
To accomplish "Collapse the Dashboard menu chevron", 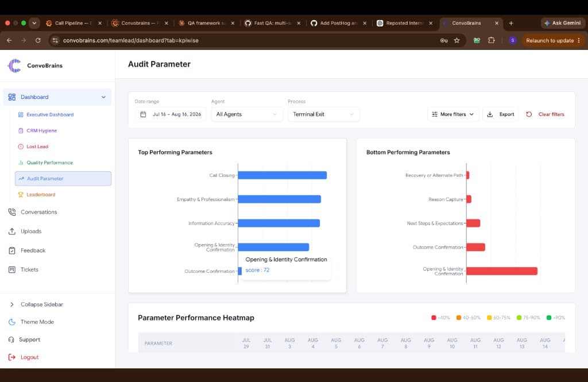I will pos(103,97).
